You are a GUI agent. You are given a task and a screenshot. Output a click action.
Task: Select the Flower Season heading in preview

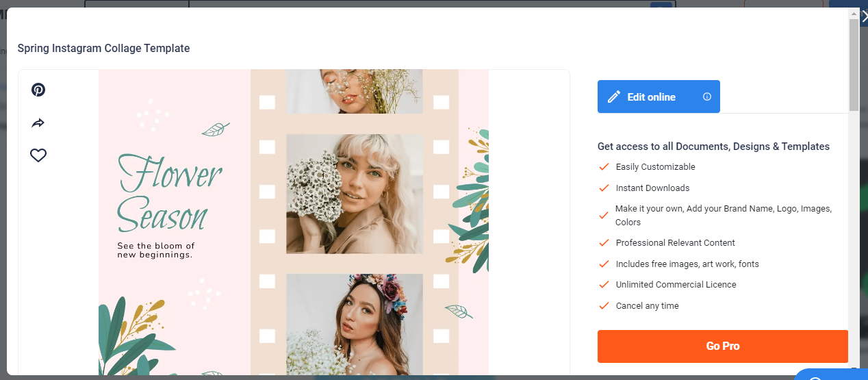tap(168, 193)
